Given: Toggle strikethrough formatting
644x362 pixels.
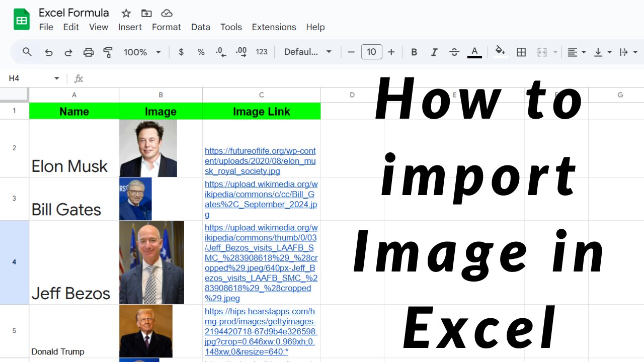Looking at the screenshot, I should click(x=454, y=52).
